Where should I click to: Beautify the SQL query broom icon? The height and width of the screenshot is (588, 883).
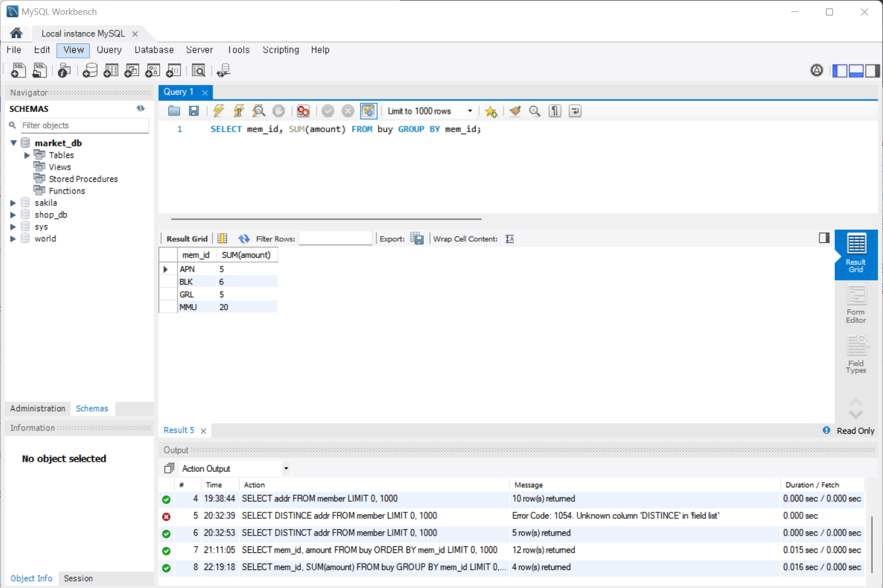pos(515,111)
